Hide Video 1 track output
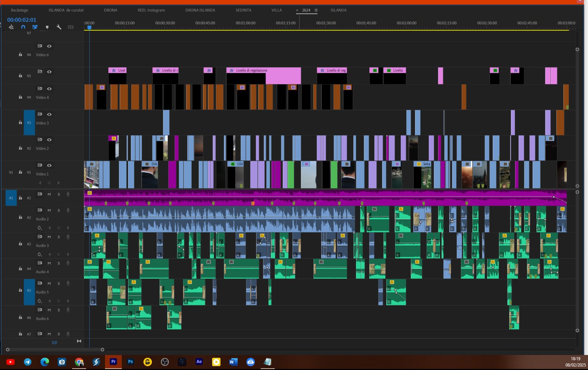588x370 pixels. (49, 165)
